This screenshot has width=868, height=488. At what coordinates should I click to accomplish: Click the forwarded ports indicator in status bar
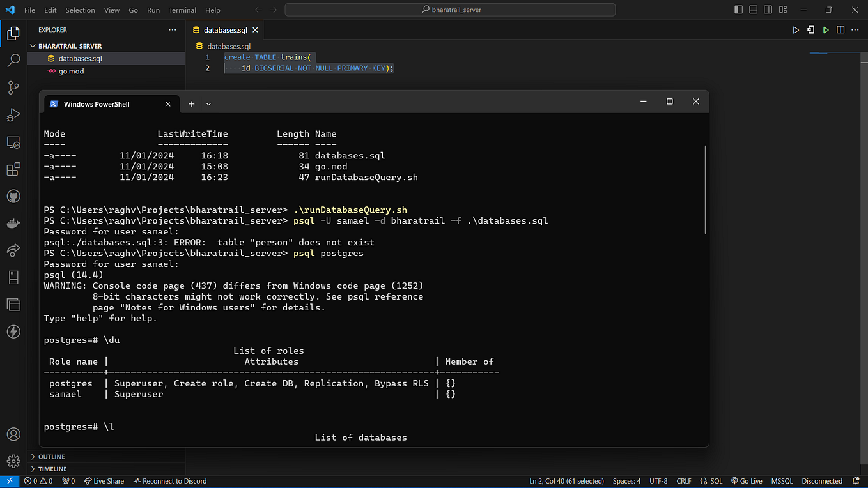tap(68, 481)
